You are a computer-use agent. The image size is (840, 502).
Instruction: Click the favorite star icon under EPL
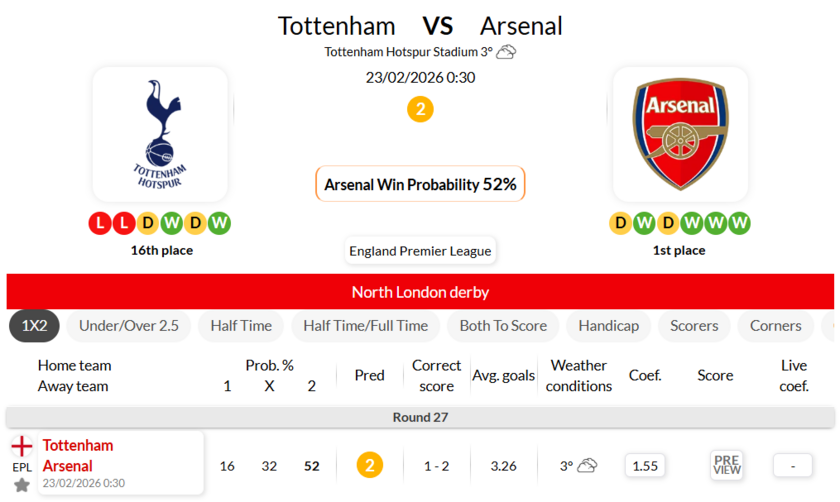click(x=22, y=485)
